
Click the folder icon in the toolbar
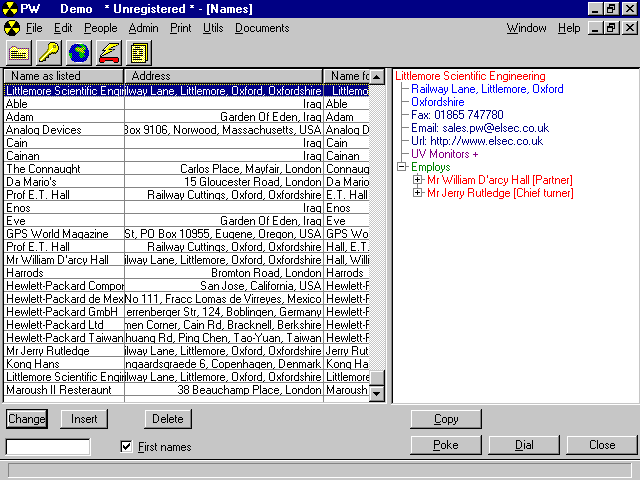(20, 52)
